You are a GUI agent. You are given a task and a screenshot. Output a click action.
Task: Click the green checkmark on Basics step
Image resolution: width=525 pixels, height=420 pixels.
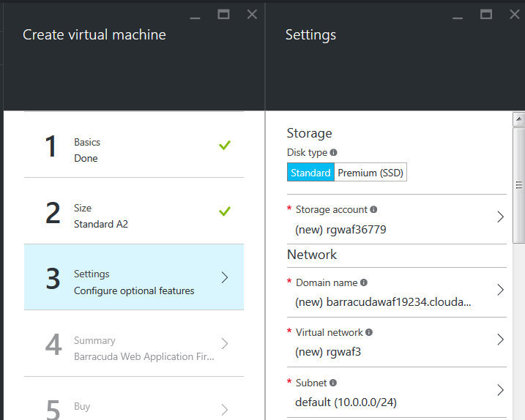(225, 145)
